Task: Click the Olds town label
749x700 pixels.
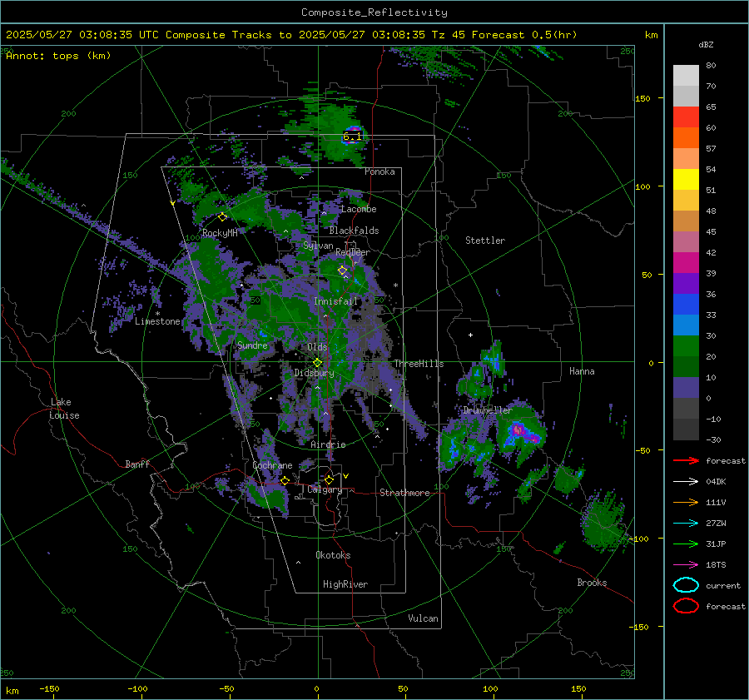Action: (x=317, y=347)
